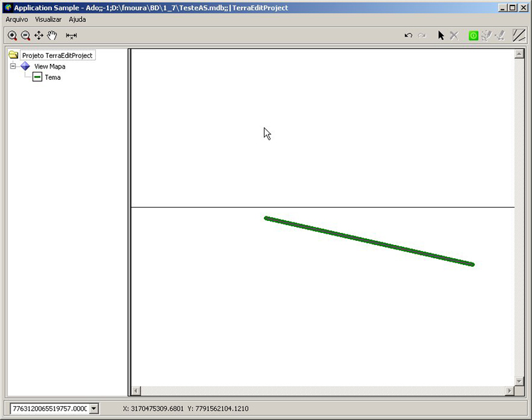Click the greyed-out Redo arrow
This screenshot has height=420, width=532.
[x=422, y=35]
